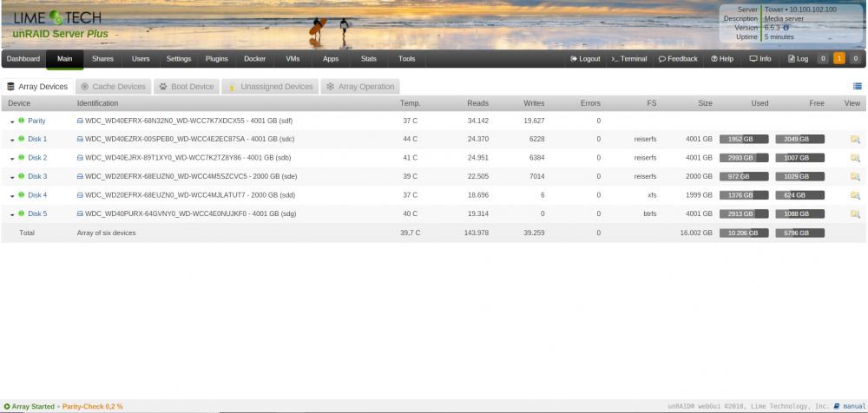The width and height of the screenshot is (868, 413).
Task: Click the version info icon next to 6.5.3
Action: (786, 27)
